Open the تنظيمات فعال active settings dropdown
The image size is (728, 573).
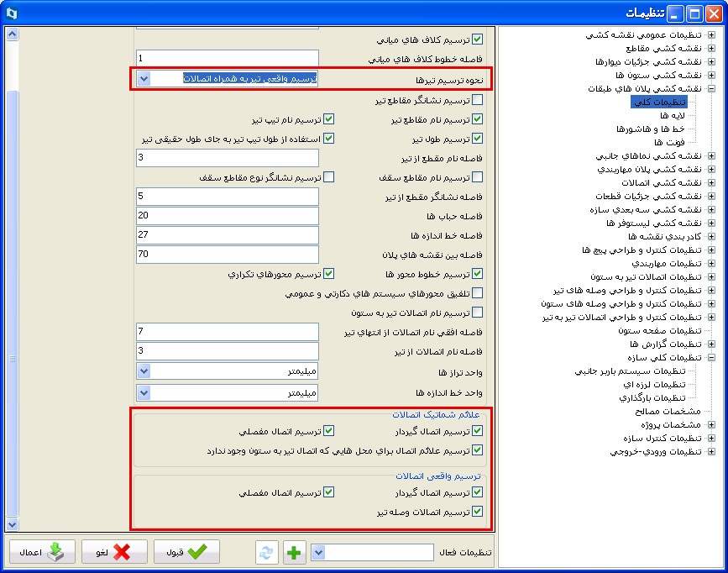pos(319,552)
